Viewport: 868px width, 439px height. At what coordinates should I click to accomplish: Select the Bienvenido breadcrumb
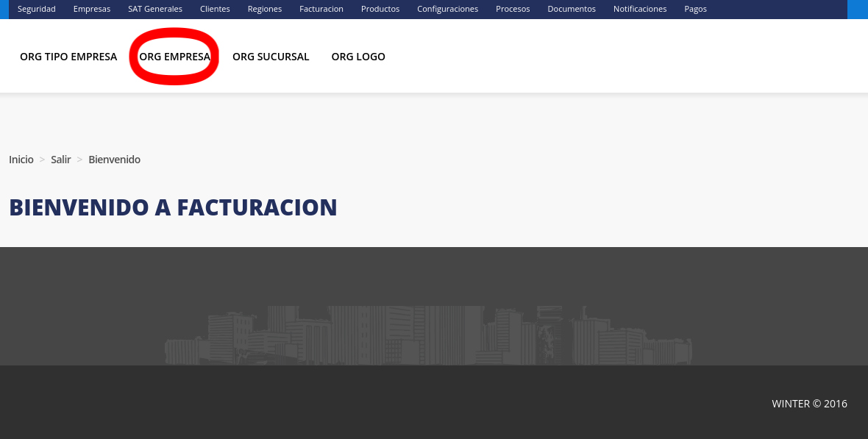pos(114,160)
